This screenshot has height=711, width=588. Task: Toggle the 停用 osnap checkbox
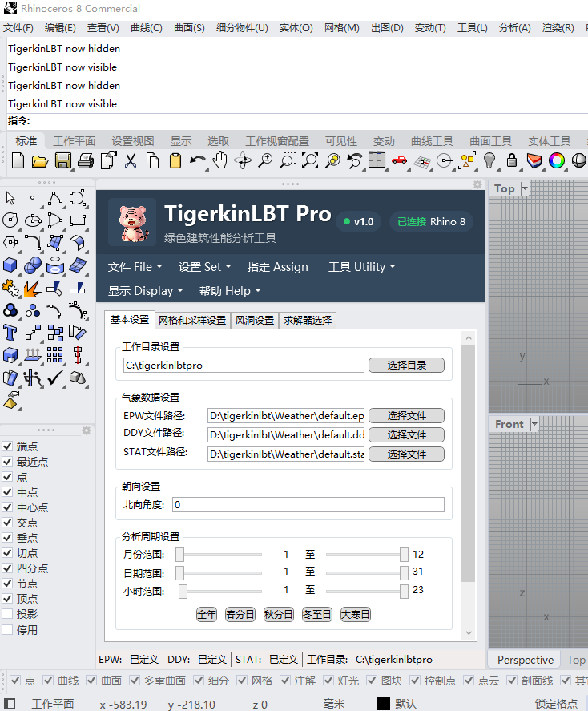(7, 630)
